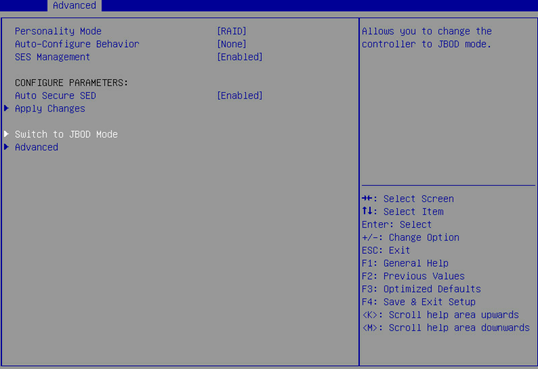Viewport: 538px width, 369px height.
Task: Change the [None] Auto-Configure Behavior value
Action: pos(232,44)
